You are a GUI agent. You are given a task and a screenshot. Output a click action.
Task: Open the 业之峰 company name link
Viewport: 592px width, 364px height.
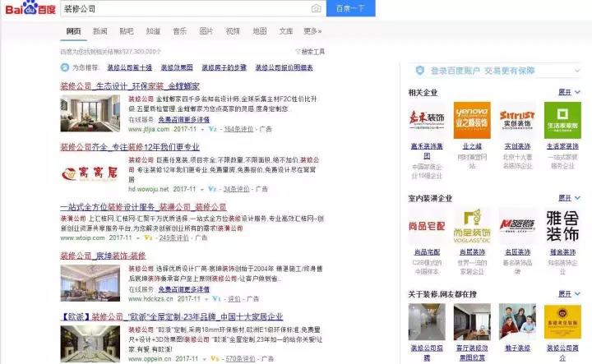(472, 146)
